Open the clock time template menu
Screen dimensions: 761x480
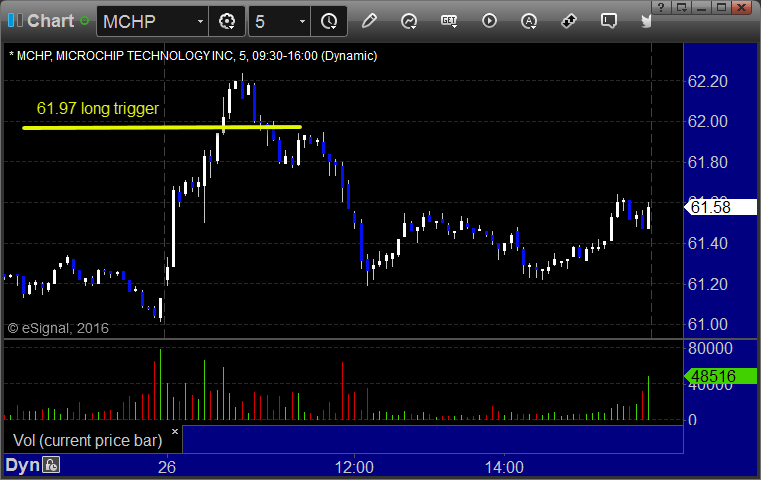click(x=329, y=21)
